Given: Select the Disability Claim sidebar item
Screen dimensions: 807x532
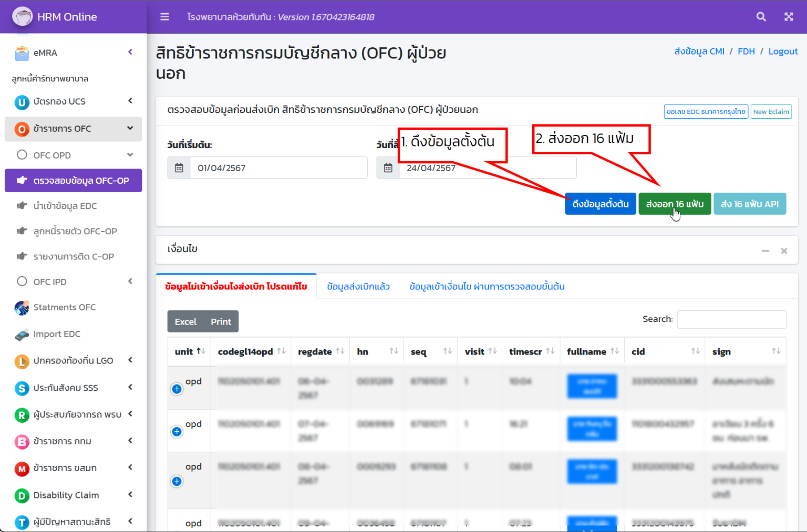Looking at the screenshot, I should coord(66,495).
